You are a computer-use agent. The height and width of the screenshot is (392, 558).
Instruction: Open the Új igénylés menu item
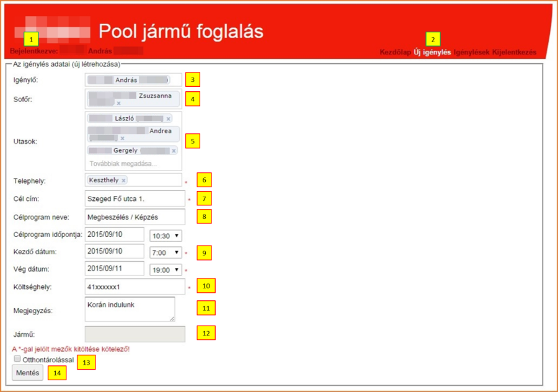coord(432,53)
